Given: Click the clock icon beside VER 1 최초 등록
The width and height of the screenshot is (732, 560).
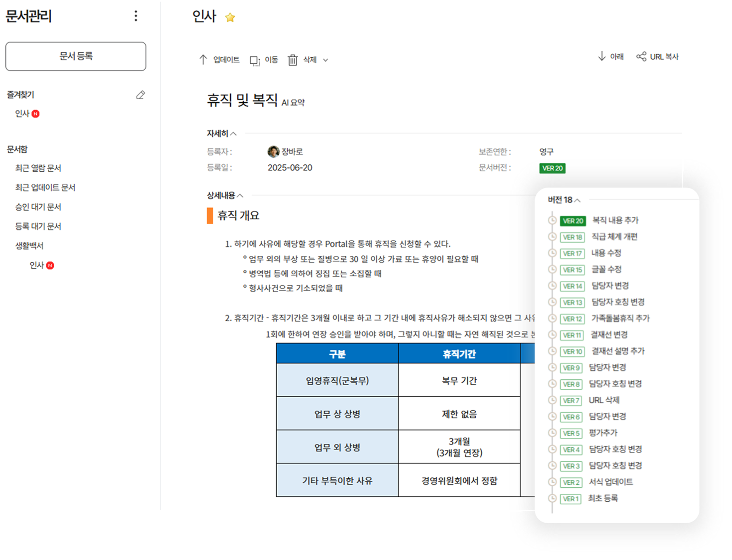Looking at the screenshot, I should tap(552, 498).
